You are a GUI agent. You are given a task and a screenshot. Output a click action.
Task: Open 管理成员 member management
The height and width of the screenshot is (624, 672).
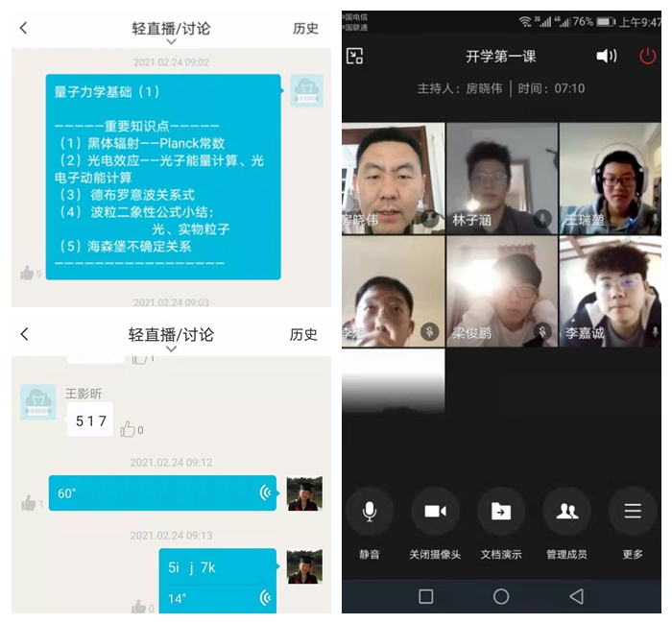click(x=566, y=512)
